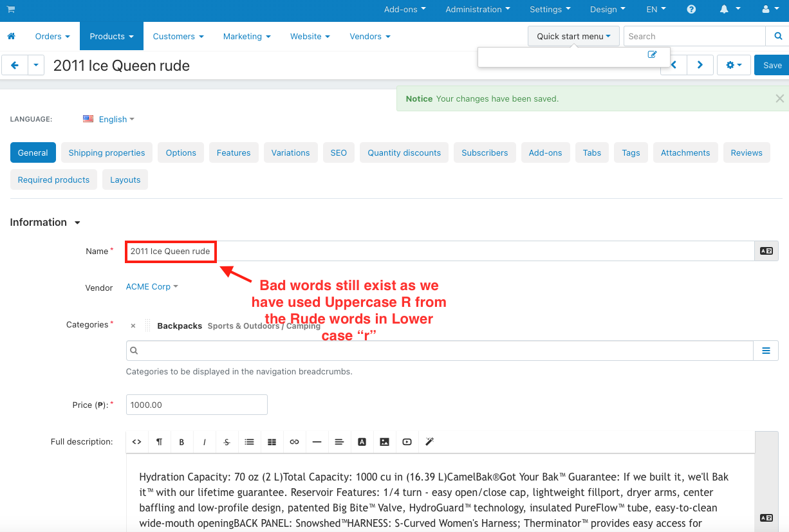Screen dimensions: 789x532
Task: Open the Administration menu
Action: (x=478, y=10)
